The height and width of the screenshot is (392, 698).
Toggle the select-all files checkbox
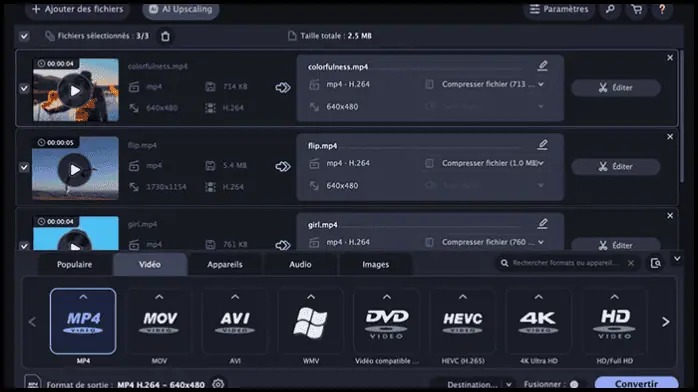point(24,36)
